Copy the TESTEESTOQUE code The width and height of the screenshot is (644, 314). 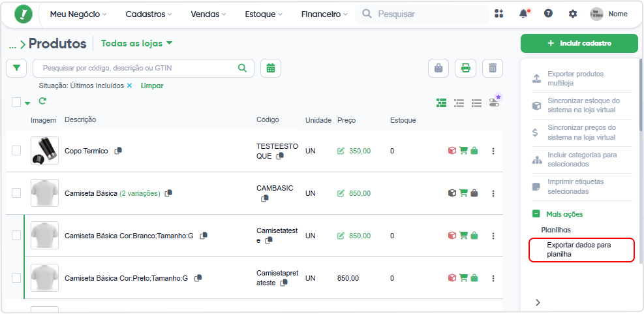[280, 156]
